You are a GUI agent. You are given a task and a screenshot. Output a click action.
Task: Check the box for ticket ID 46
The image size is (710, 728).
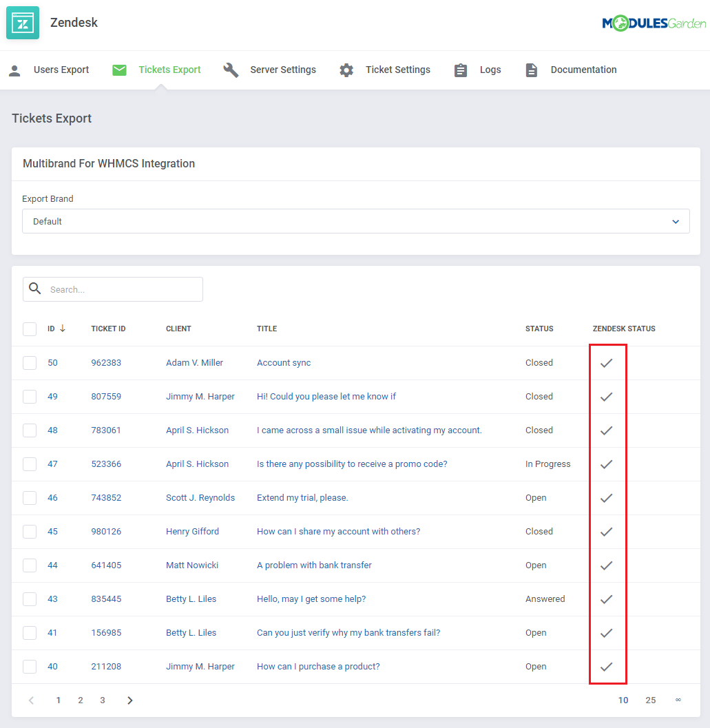point(30,498)
